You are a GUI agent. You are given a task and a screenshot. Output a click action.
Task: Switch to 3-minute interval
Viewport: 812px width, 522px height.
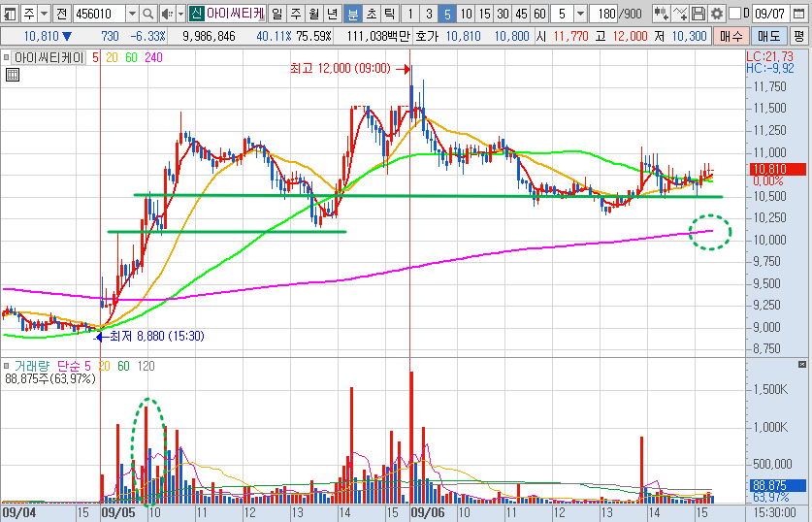point(429,14)
